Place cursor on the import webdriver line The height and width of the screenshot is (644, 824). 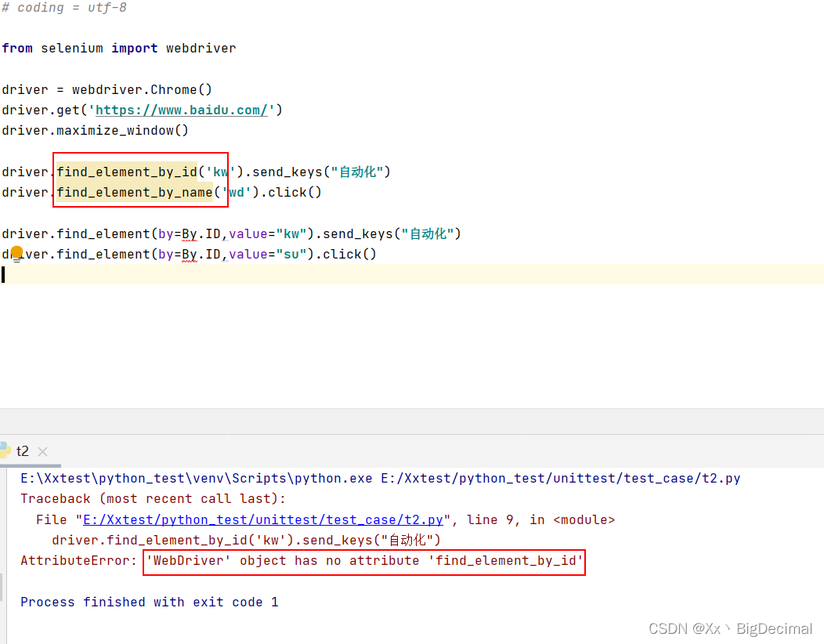click(x=117, y=48)
